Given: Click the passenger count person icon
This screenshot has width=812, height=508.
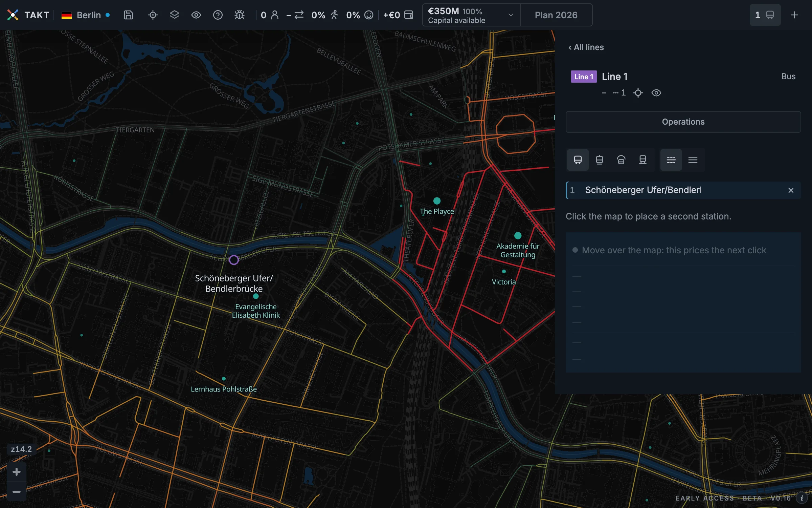Looking at the screenshot, I should 275,15.
